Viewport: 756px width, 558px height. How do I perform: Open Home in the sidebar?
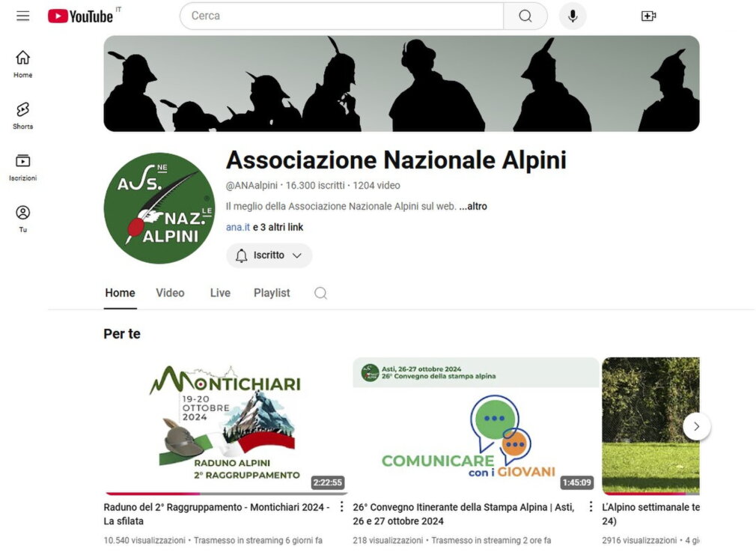tap(22, 64)
